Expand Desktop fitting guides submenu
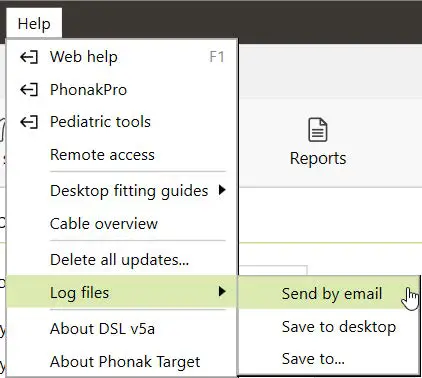This screenshot has height=378, width=422. [x=122, y=191]
